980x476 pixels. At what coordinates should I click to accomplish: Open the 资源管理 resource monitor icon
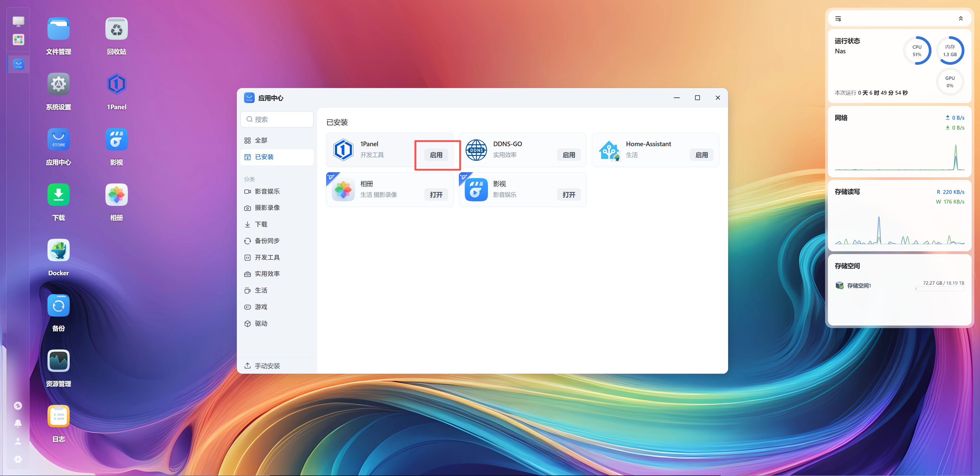pos(58,361)
